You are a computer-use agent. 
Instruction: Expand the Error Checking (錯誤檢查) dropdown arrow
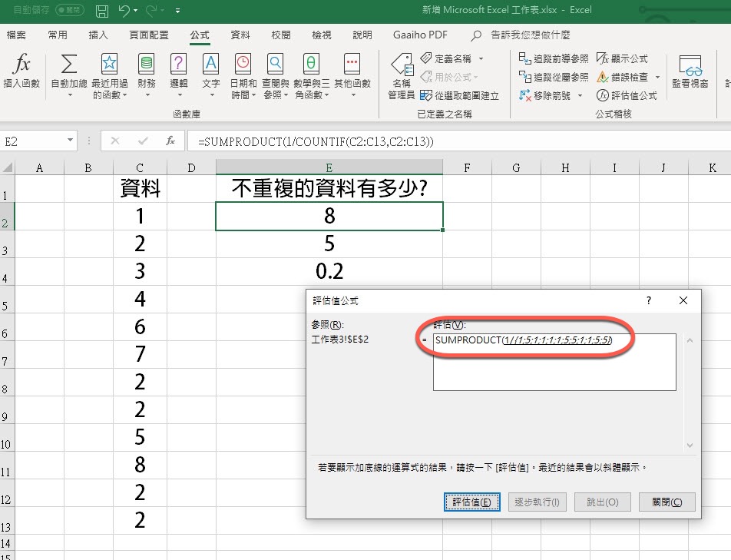(657, 77)
